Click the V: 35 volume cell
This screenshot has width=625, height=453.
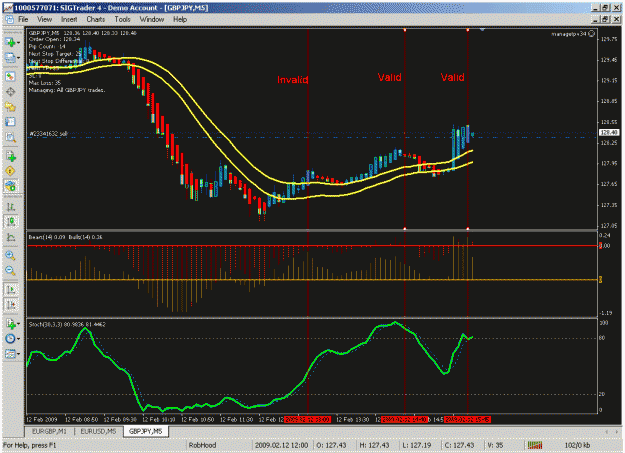point(495,445)
